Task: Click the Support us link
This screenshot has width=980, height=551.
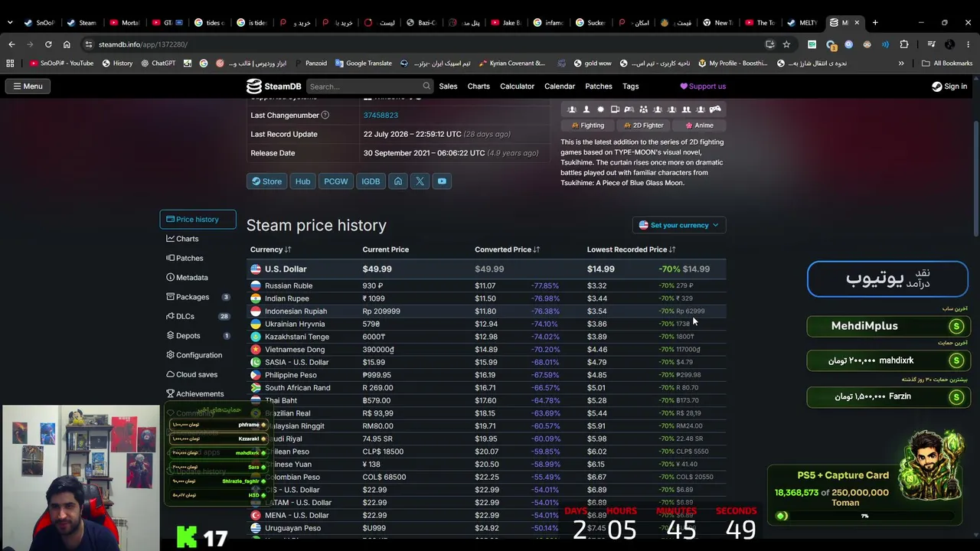Action: (x=703, y=86)
